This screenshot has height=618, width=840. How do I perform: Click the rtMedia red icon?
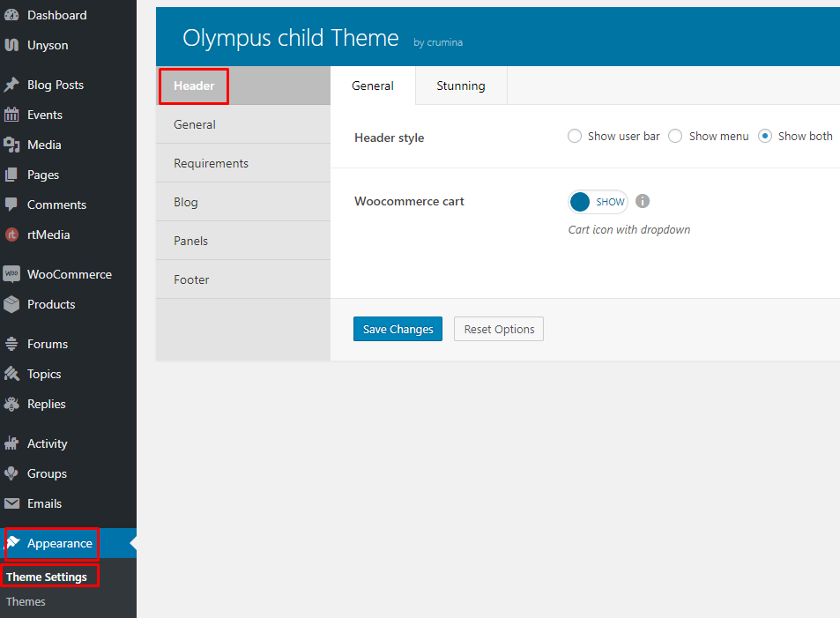pyautogui.click(x=11, y=235)
